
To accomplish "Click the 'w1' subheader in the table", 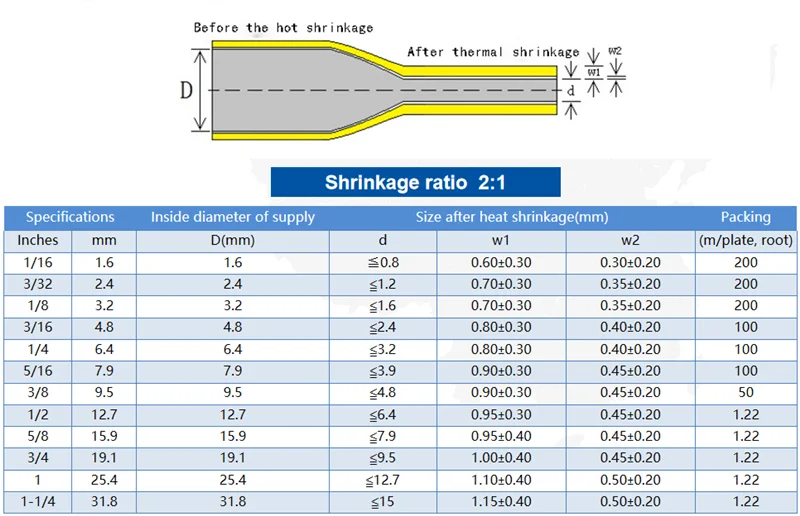I will coord(501,240).
